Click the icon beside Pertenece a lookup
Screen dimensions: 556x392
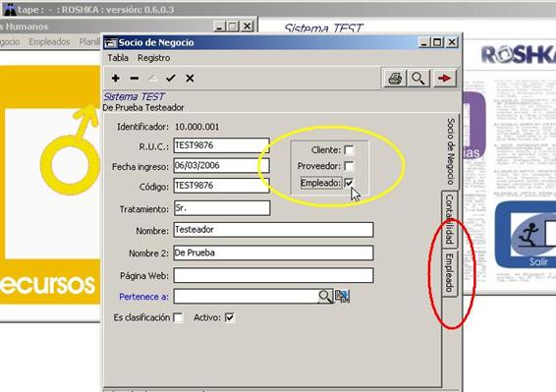[342, 297]
